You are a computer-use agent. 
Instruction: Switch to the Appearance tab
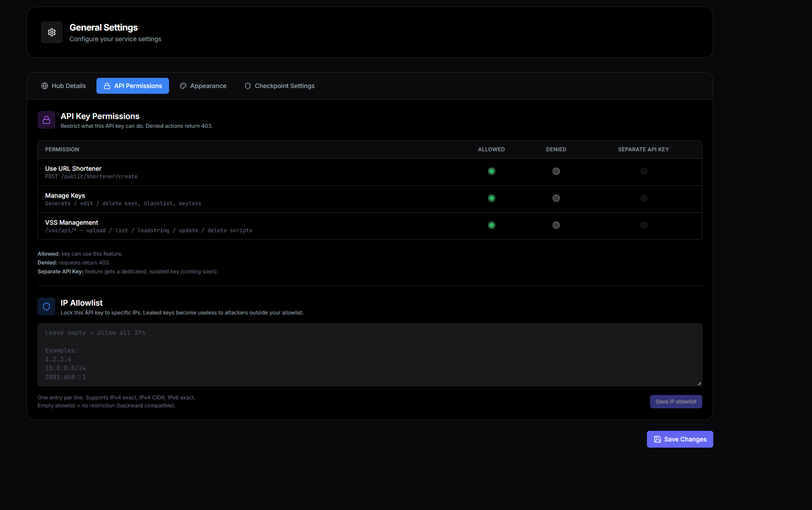point(203,86)
